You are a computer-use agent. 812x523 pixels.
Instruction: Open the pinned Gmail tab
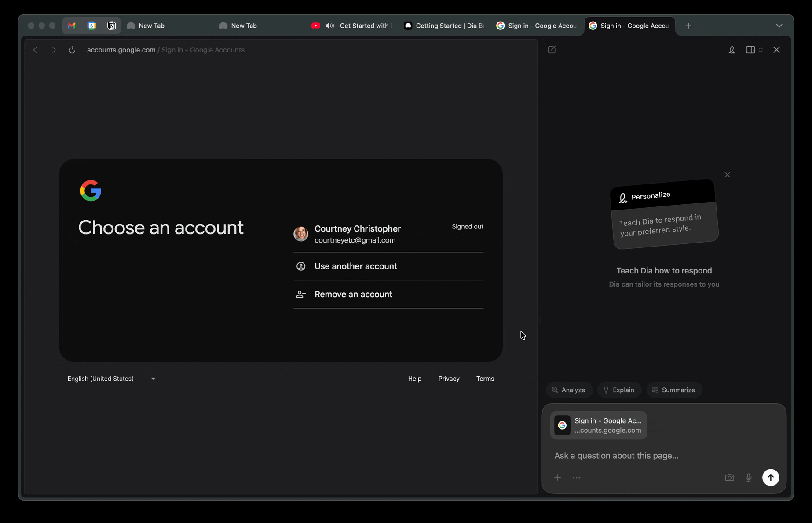tap(72, 26)
